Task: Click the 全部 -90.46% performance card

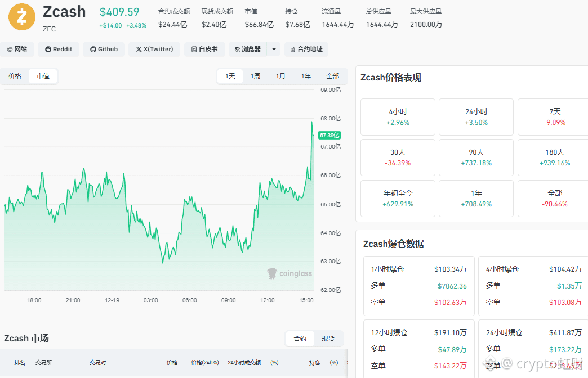Action: coord(553,199)
